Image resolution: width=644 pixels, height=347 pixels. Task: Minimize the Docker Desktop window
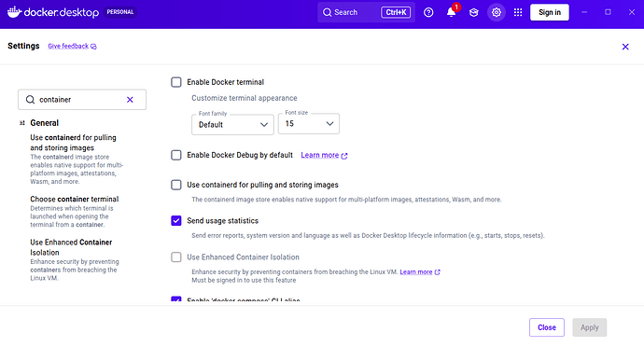pyautogui.click(x=584, y=12)
